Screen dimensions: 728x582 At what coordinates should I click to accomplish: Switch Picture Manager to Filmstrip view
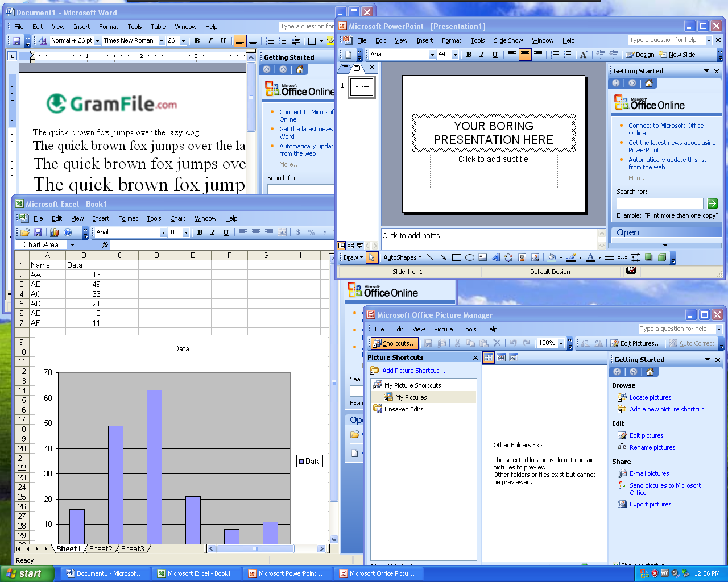501,357
